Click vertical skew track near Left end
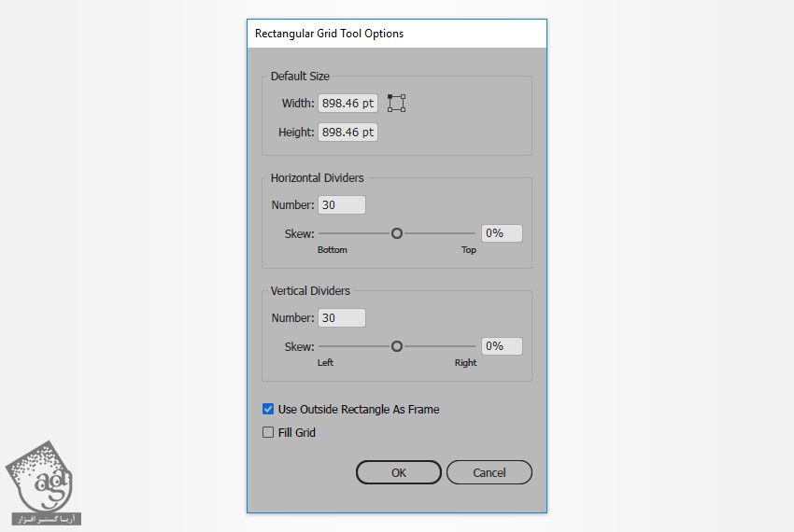This screenshot has height=532, width=794. tap(327, 346)
